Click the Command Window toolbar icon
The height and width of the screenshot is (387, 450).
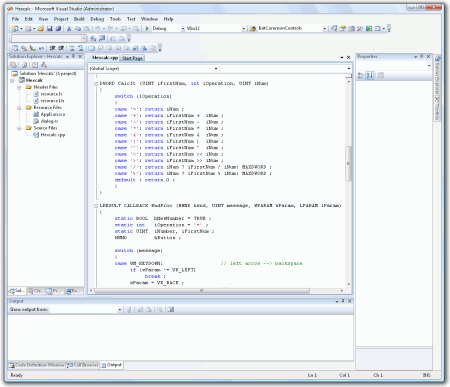(x=377, y=29)
